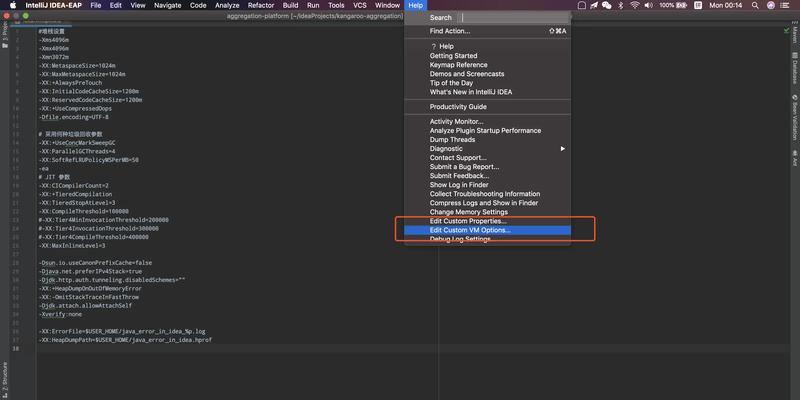Select Dump Threads
Image resolution: width=800 pixels, height=400 pixels.
click(x=487, y=140)
